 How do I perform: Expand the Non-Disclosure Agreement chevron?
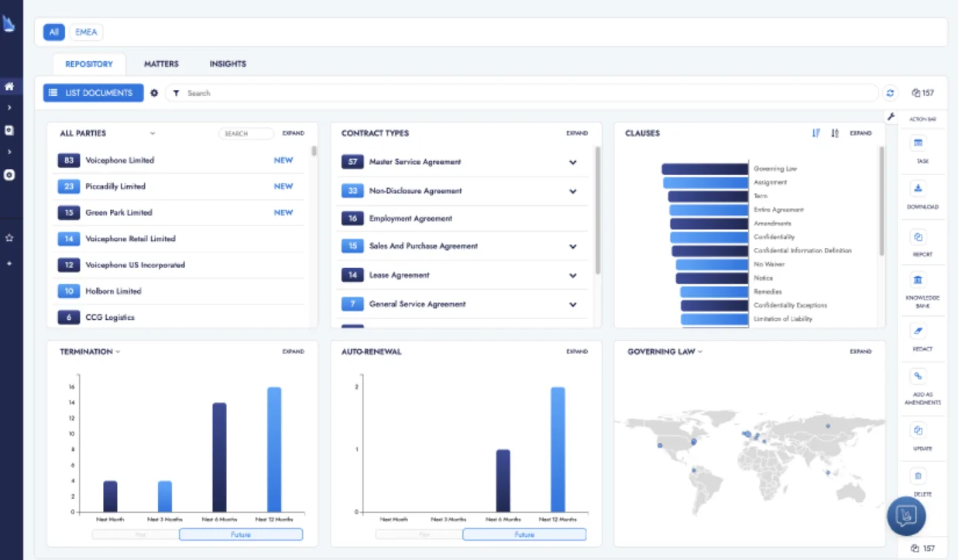pyautogui.click(x=573, y=191)
